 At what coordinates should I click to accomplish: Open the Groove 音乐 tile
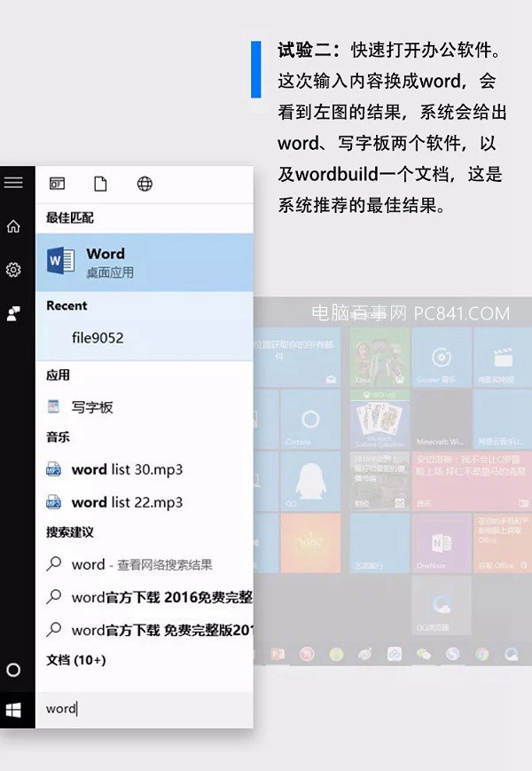(x=440, y=358)
